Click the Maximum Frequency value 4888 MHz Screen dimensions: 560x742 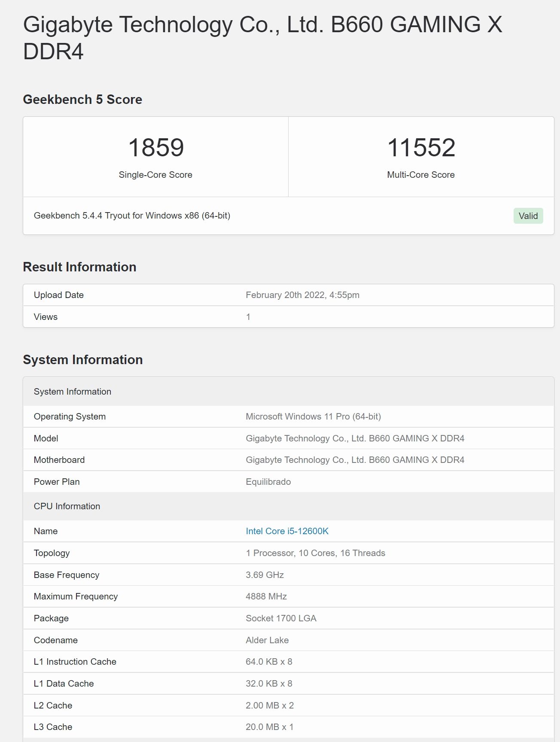(x=266, y=596)
